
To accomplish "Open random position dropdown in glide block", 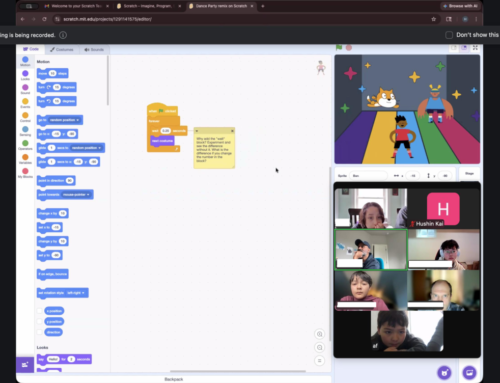I will coord(86,148).
